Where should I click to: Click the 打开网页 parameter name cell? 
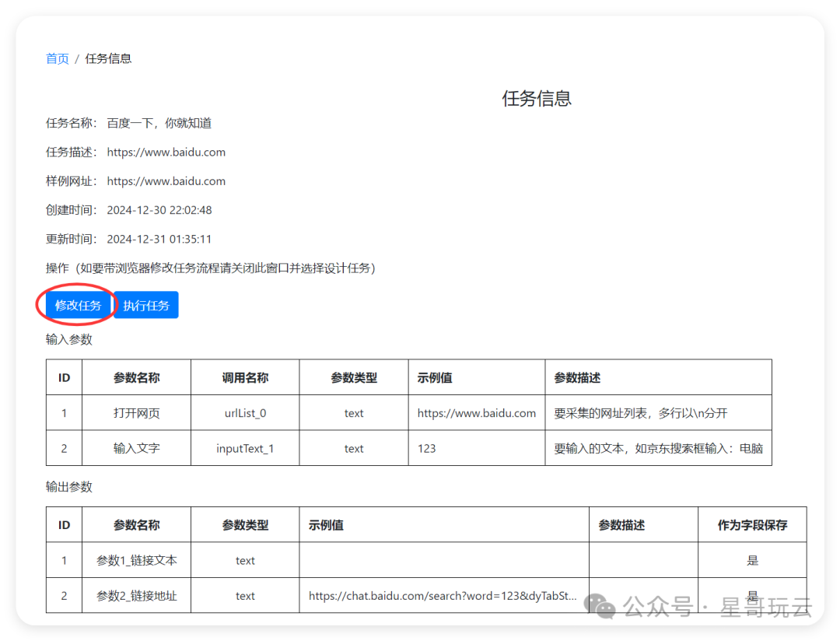tap(136, 413)
